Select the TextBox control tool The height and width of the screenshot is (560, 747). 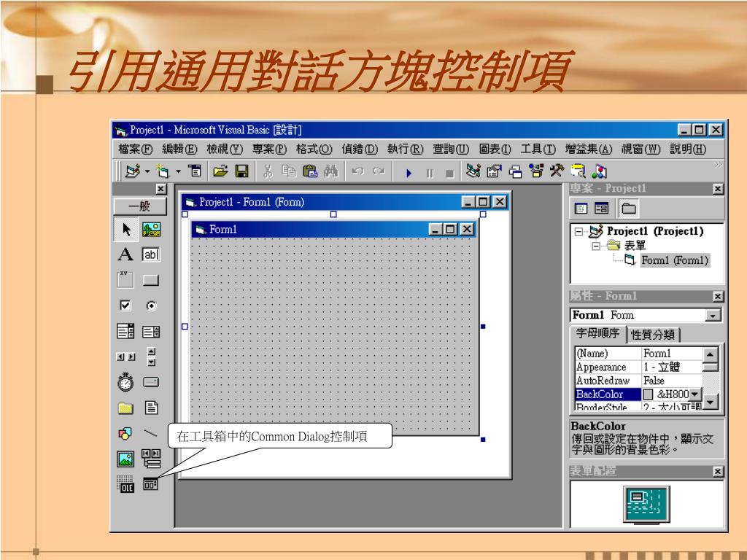[x=151, y=254]
